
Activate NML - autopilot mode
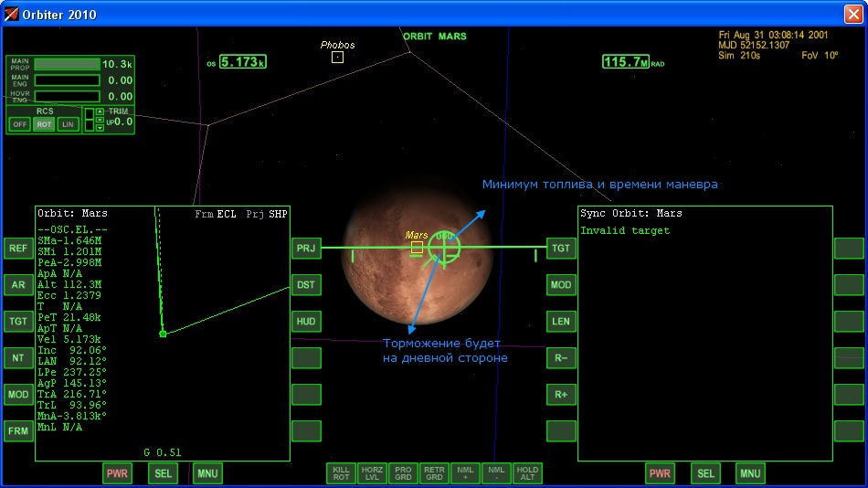tap(496, 473)
